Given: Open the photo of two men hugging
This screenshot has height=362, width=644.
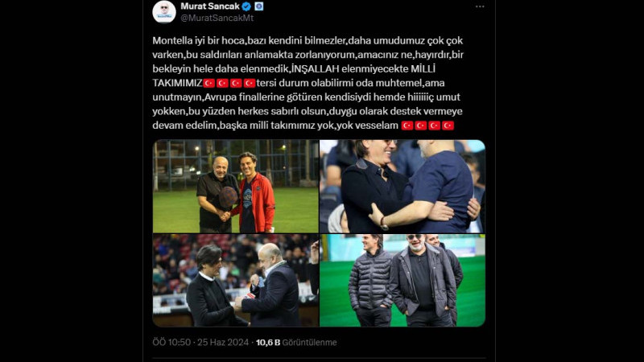Looking at the screenshot, I should coord(402,187).
